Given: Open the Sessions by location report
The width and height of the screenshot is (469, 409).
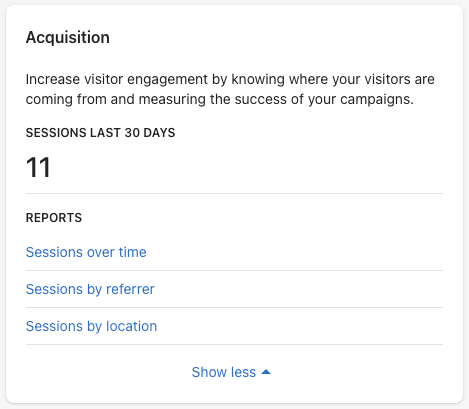Looking at the screenshot, I should pyautogui.click(x=91, y=326).
